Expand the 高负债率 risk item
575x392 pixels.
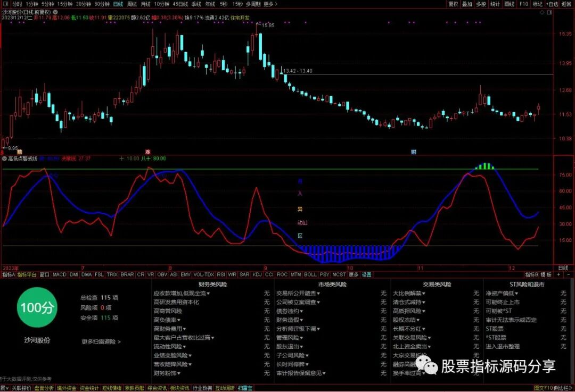167,320
